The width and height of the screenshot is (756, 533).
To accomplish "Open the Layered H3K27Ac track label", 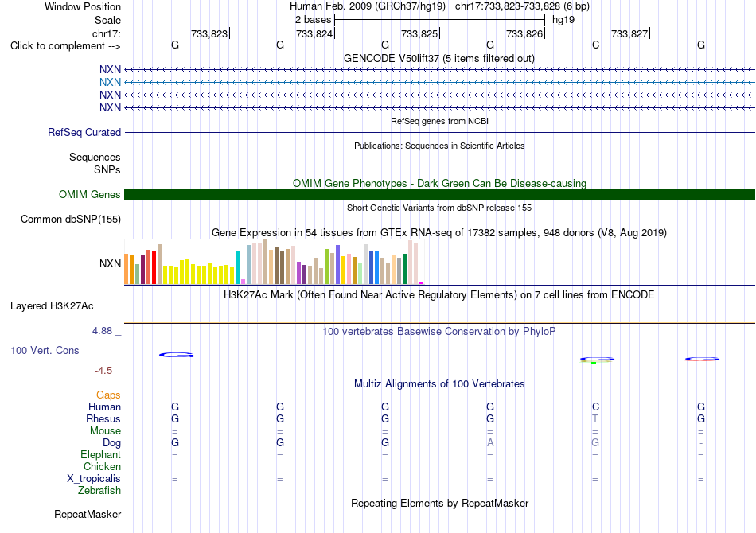I will coord(52,306).
